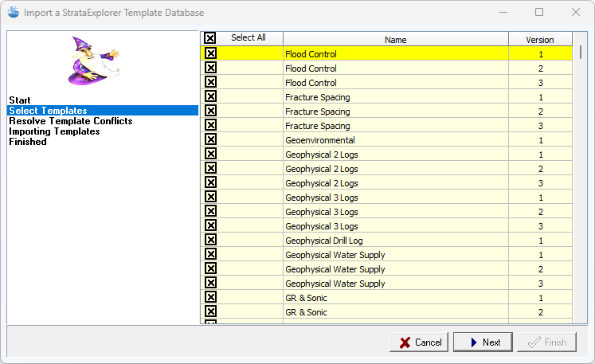Uncheck Fracture Spacing version 2 checkbox

point(210,111)
